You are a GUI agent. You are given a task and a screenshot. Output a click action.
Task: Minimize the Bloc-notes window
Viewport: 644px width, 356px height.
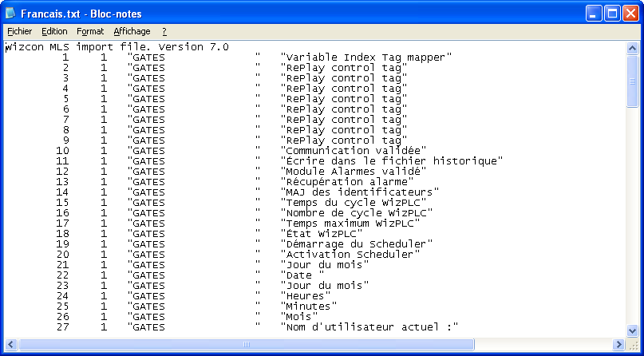coord(594,14)
